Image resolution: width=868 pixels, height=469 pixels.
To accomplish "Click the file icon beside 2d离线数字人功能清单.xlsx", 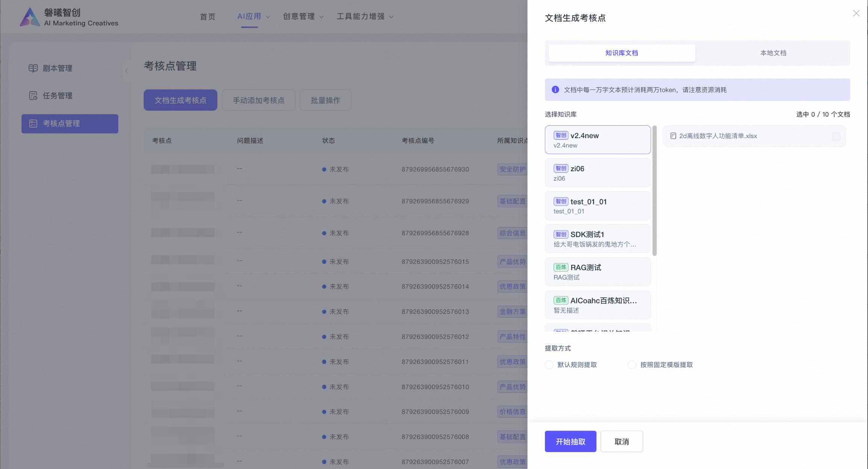I will point(673,136).
